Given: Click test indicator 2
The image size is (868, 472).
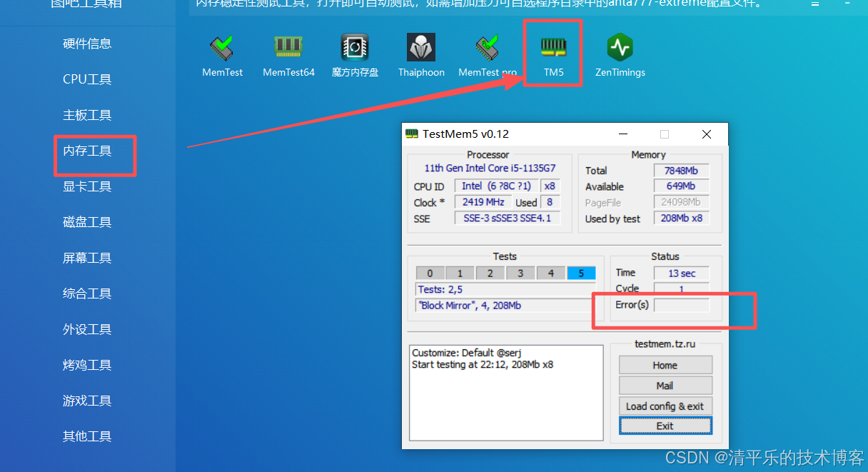Looking at the screenshot, I should (x=490, y=273).
